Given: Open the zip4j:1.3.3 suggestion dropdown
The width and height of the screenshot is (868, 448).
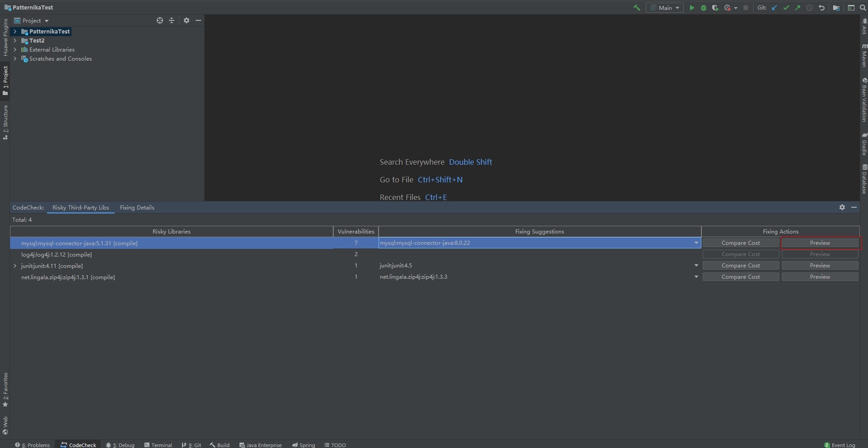Looking at the screenshot, I should pyautogui.click(x=696, y=277).
